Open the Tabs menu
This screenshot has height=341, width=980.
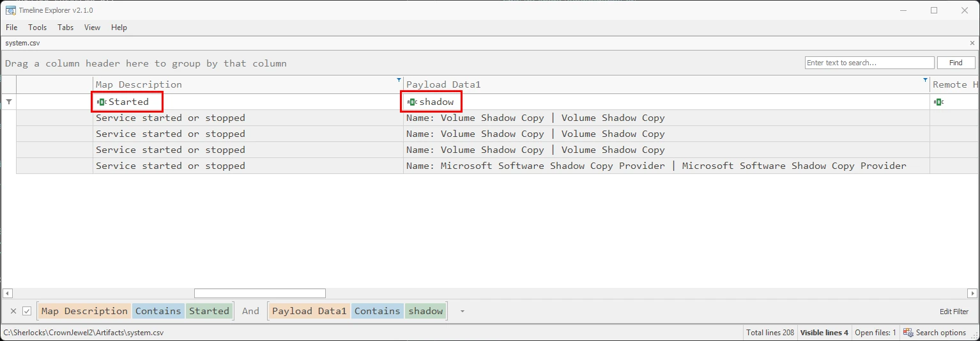tap(65, 28)
